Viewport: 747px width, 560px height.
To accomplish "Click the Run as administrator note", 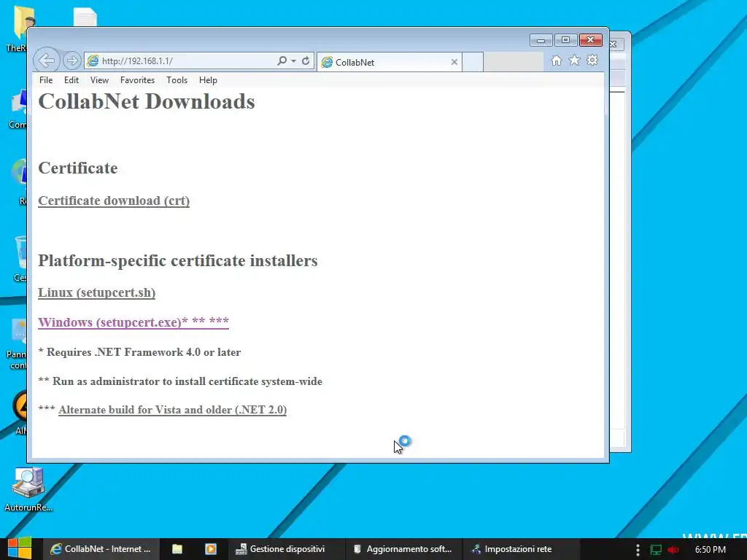I will (x=180, y=381).
